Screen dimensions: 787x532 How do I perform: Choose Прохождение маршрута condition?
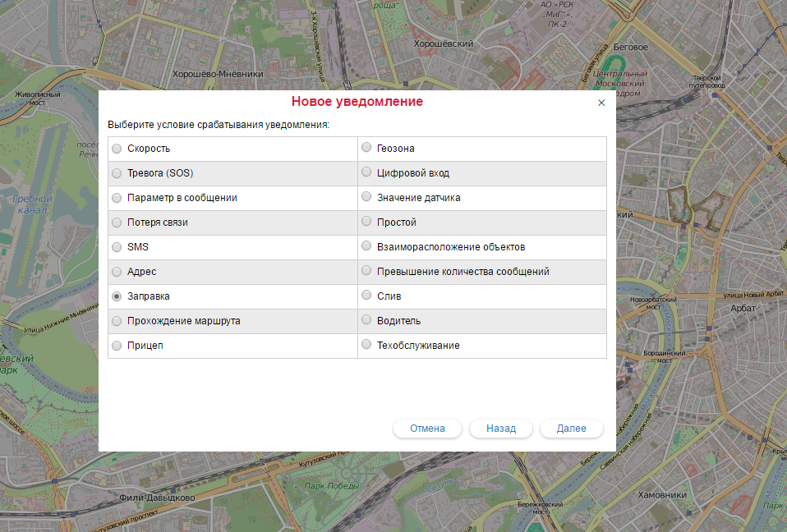click(x=116, y=321)
